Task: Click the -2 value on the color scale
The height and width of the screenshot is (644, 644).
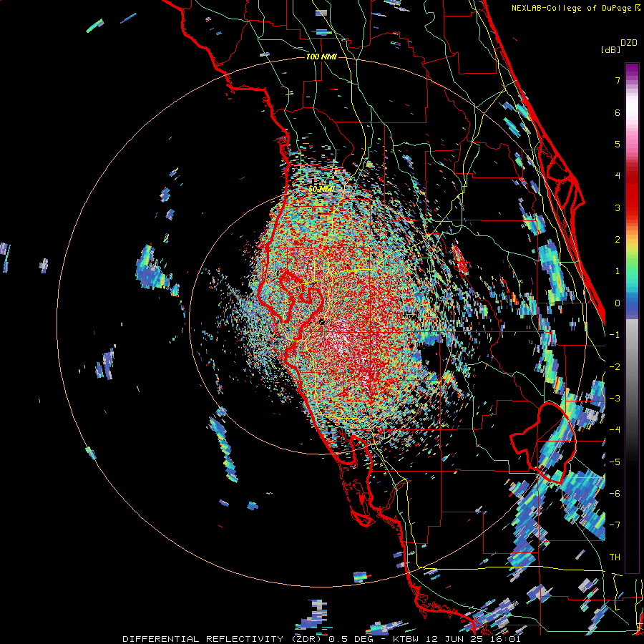Action: click(x=615, y=366)
